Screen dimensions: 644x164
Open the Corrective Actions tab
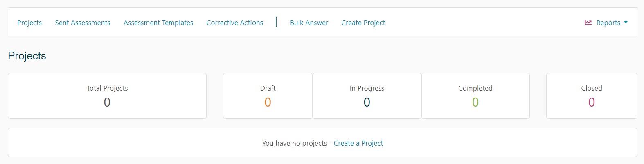(234, 23)
